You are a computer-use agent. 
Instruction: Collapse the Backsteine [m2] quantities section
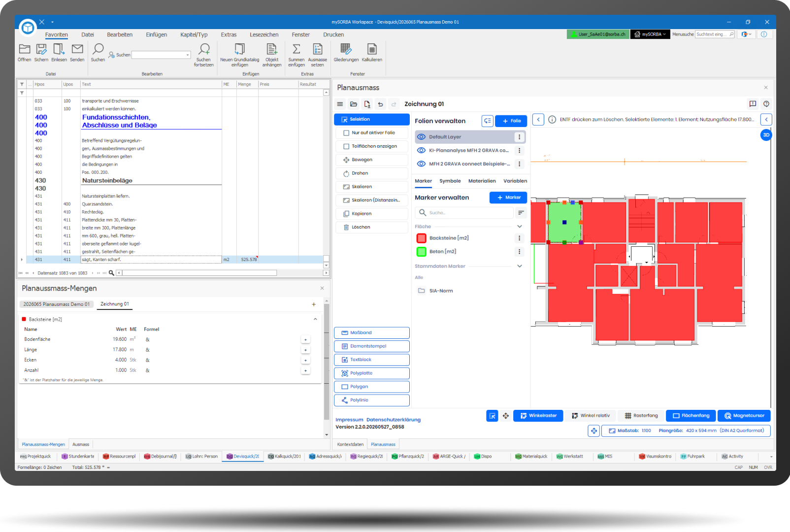tap(315, 319)
